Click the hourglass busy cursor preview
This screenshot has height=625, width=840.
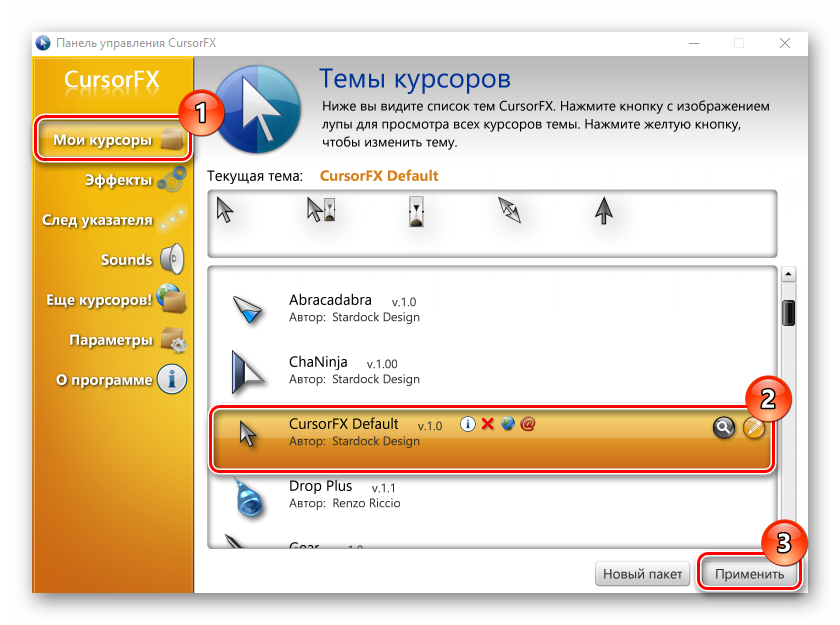click(x=416, y=211)
